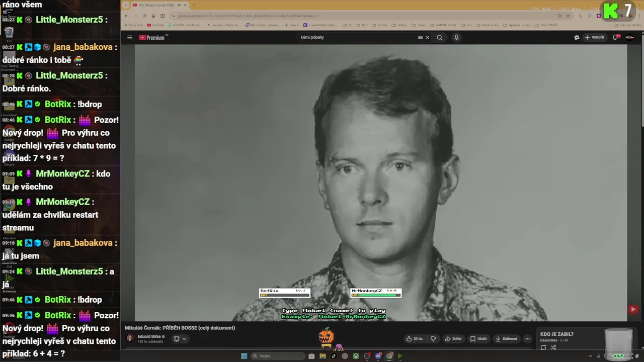This screenshot has height=362, width=644.
Task: Open 'Eduard Birke' channel name link
Action: click(x=149, y=336)
